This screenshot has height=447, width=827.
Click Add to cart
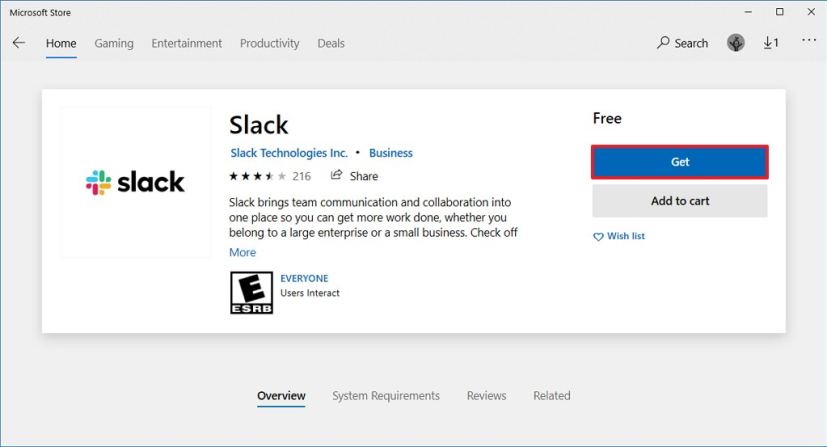tap(680, 201)
